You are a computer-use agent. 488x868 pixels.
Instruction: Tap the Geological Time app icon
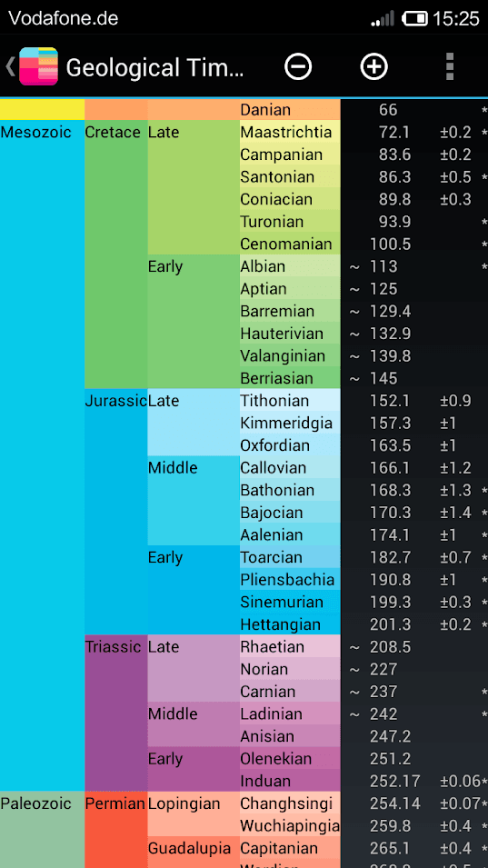pos(39,66)
